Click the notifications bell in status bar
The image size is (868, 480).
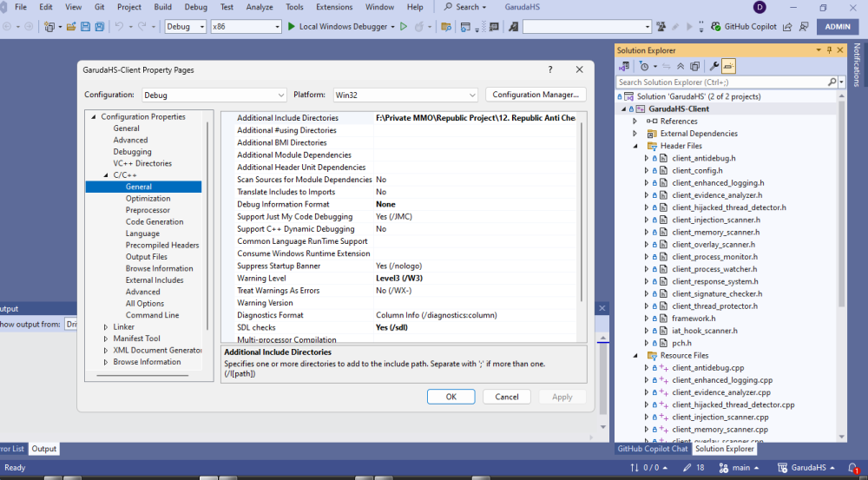(853, 468)
